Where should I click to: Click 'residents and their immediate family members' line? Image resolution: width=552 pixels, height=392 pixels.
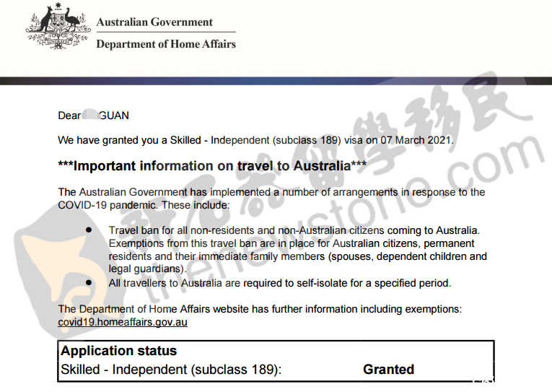pyautogui.click(x=298, y=256)
